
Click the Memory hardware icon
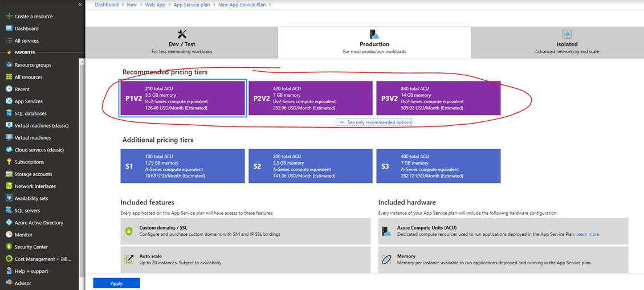386,259
